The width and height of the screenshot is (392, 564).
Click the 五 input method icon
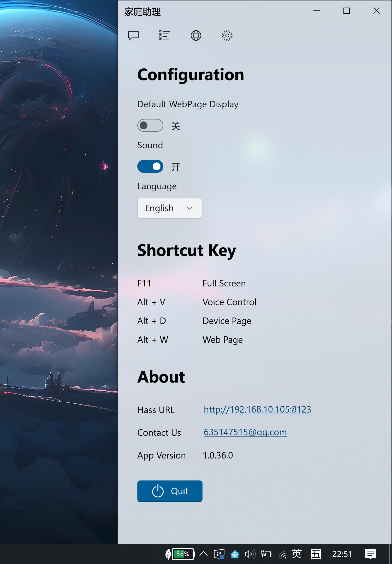click(x=316, y=554)
